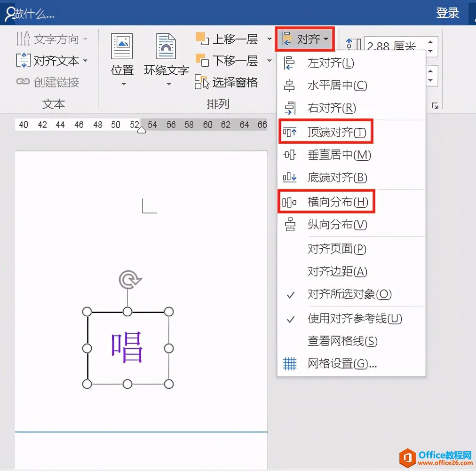Click the bottom-left resize handle of text box
476x471 pixels.
87,384
